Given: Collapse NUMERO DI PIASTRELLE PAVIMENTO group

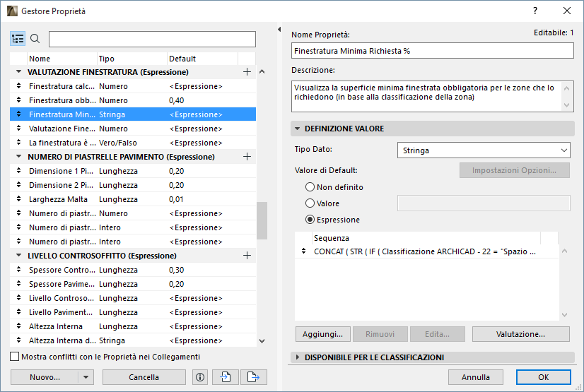Looking at the screenshot, I should (x=18, y=157).
